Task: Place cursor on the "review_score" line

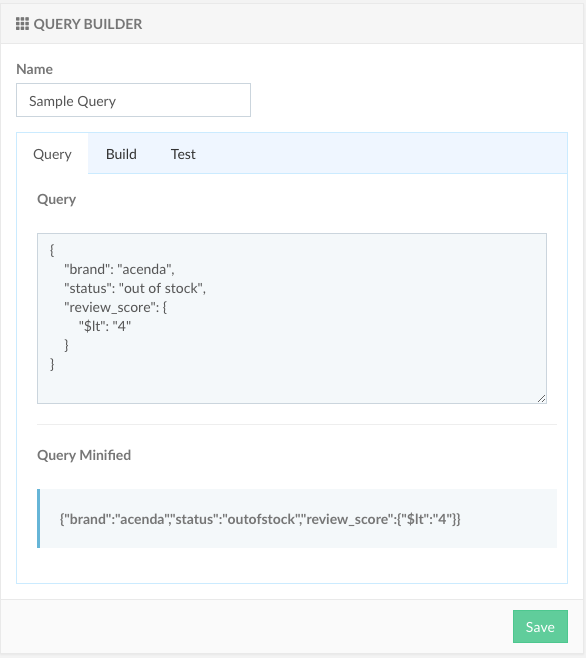Action: click(x=115, y=308)
